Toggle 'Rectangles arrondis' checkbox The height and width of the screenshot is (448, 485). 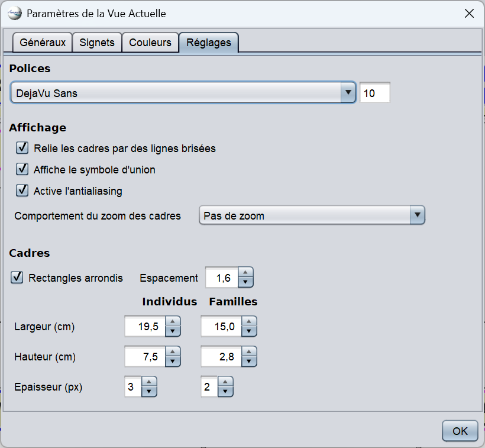(17, 278)
